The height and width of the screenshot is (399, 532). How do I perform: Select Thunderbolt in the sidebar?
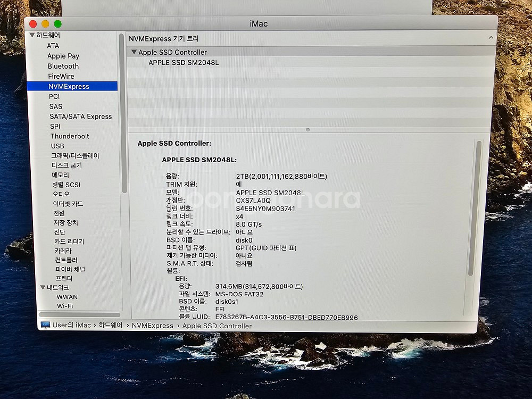(70, 136)
